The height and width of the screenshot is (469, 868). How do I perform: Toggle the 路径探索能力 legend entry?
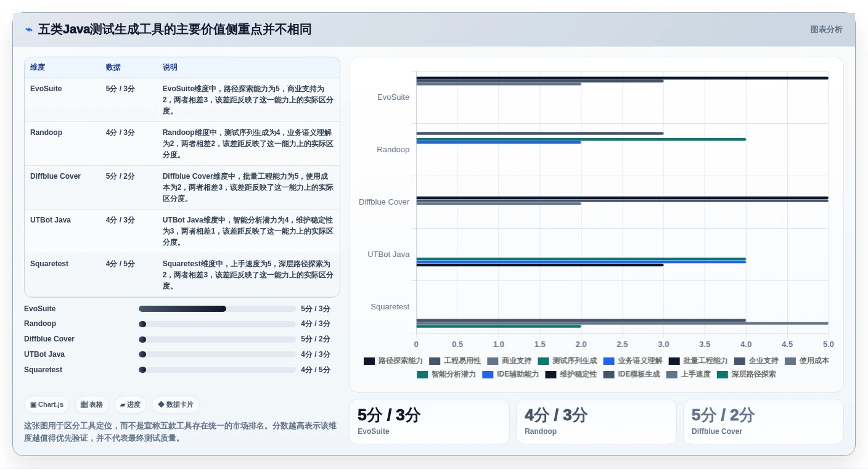coord(393,361)
